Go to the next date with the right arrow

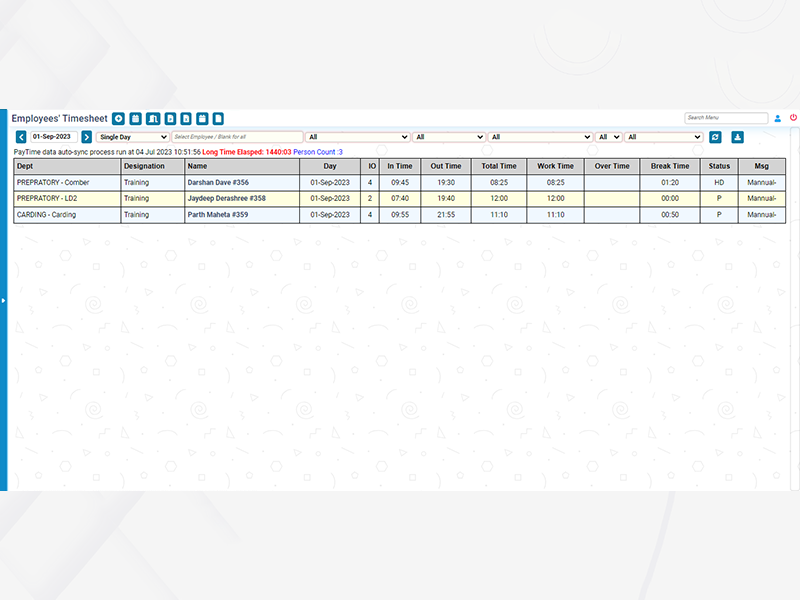[x=87, y=137]
